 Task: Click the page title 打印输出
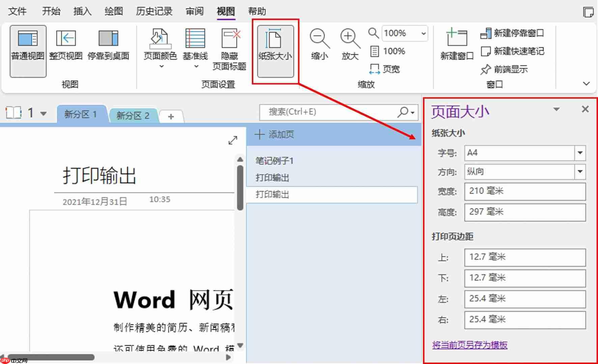click(99, 176)
